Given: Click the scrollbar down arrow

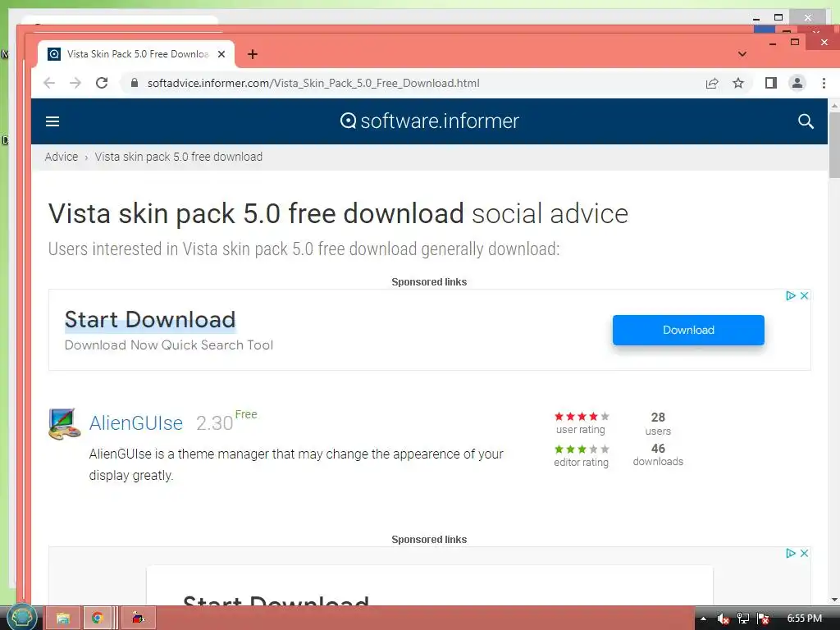Looking at the screenshot, I should click(834, 600).
